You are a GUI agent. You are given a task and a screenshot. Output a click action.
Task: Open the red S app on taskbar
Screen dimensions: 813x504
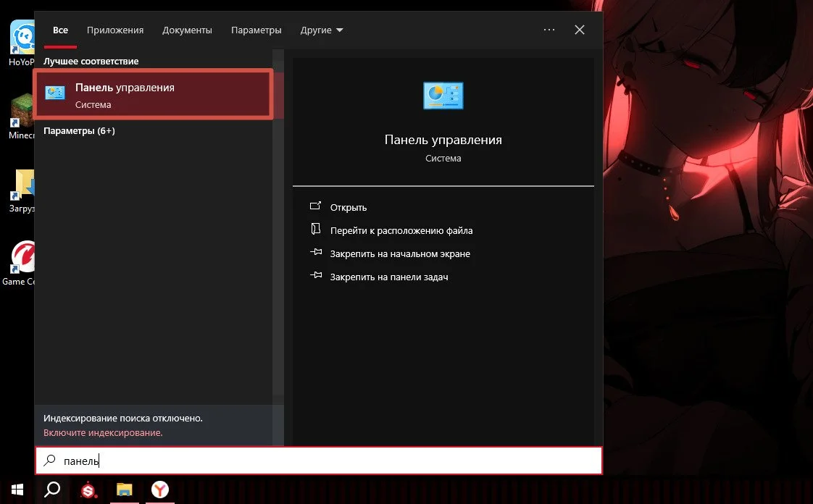coord(88,490)
